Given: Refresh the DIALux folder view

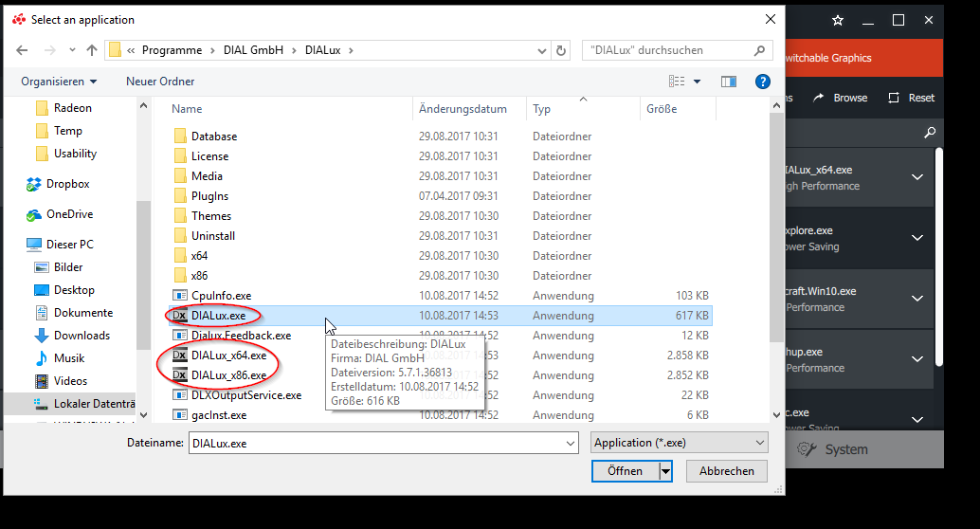Looking at the screenshot, I should [561, 50].
